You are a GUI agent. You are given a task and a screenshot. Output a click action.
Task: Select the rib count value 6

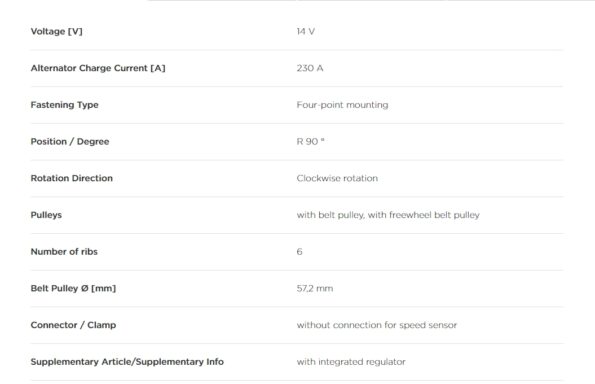[x=299, y=252]
